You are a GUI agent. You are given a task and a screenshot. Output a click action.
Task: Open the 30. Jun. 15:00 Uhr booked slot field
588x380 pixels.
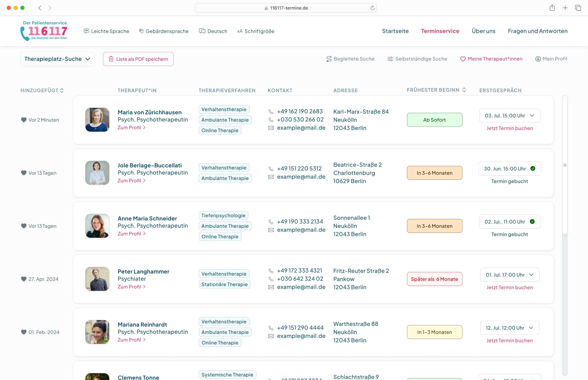(510, 169)
